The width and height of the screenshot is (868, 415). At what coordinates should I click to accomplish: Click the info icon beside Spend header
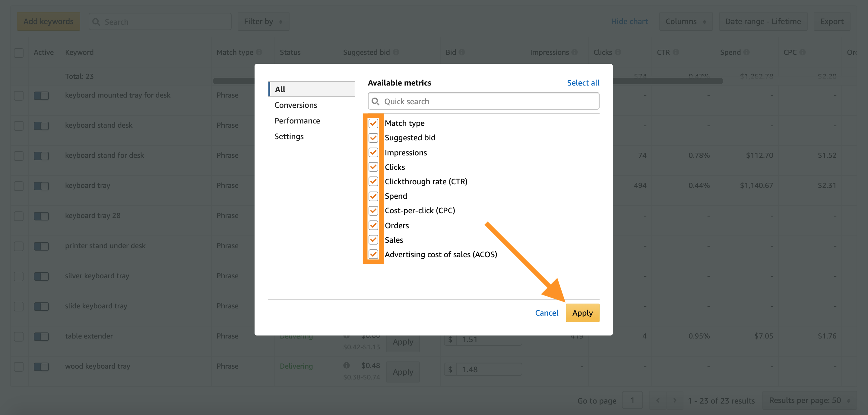tap(746, 52)
